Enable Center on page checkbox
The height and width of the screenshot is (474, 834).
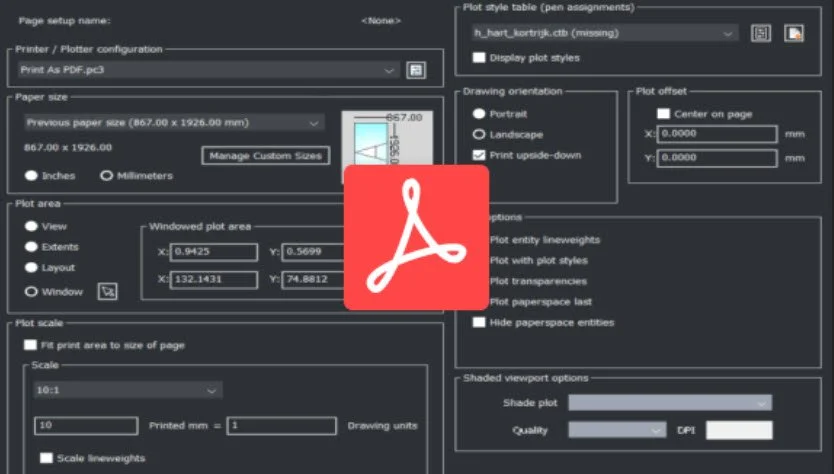point(663,113)
